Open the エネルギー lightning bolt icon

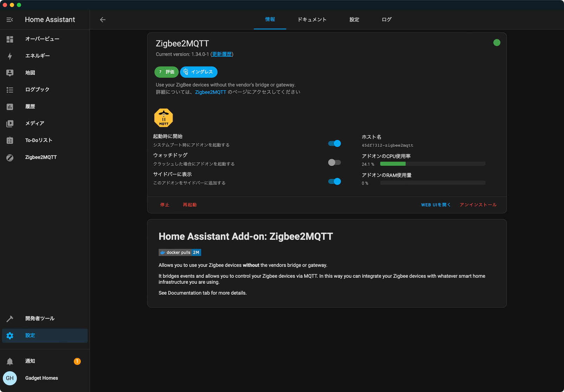[10, 56]
